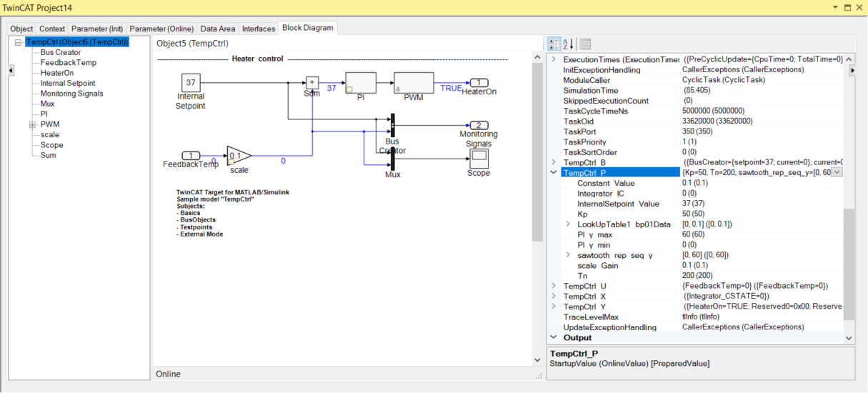The image size is (868, 393).
Task: Click the property grid scroll-up arrow
Action: 849,59
